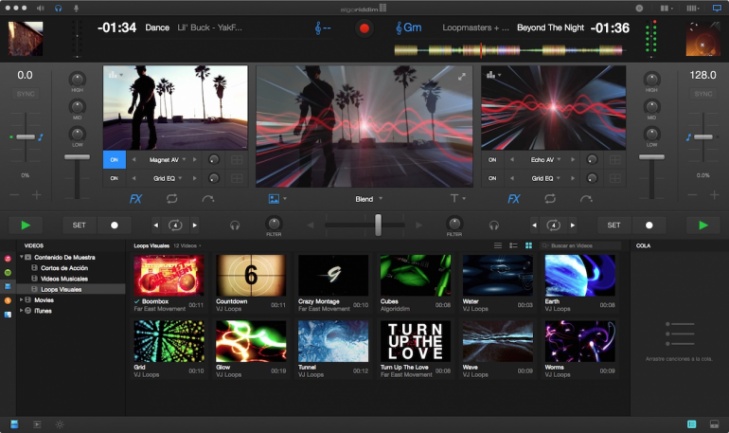The height and width of the screenshot is (433, 729).
Task: Expand center video preview to fullscreen
Action: point(462,77)
